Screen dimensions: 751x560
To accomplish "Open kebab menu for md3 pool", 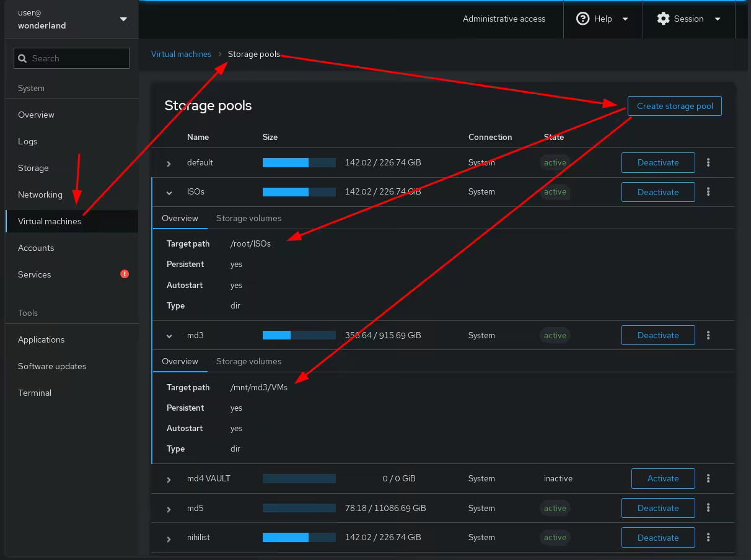I will (708, 335).
